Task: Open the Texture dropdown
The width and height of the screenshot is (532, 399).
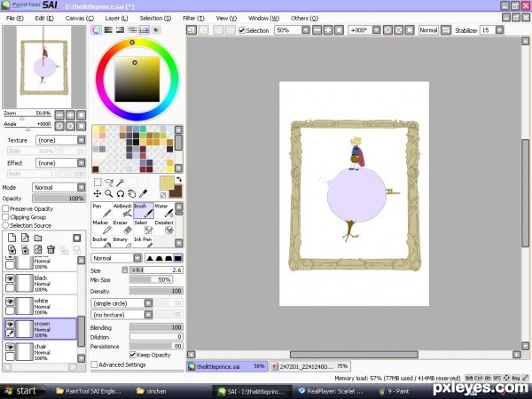Action: [x=60, y=140]
